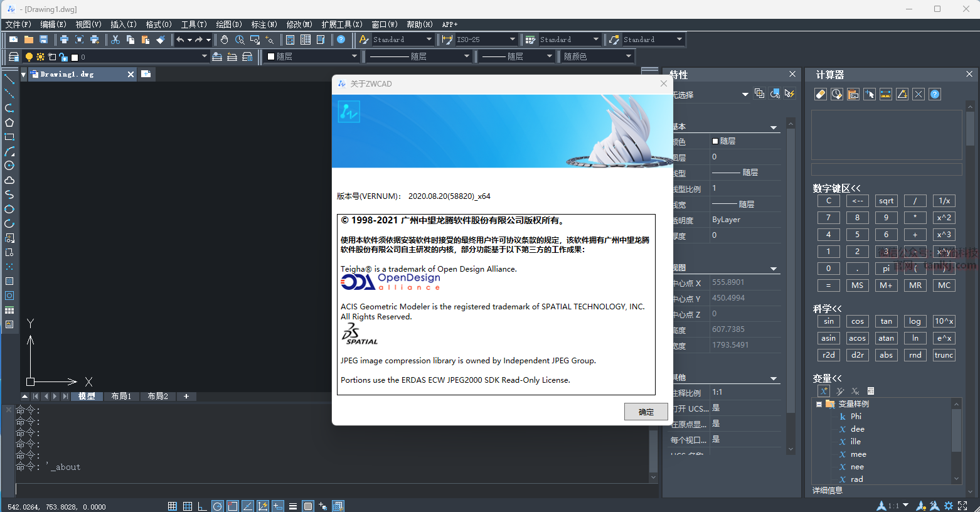Save the drawing with the floppy disk icon
Screen dimensions: 980x512
[44, 40]
